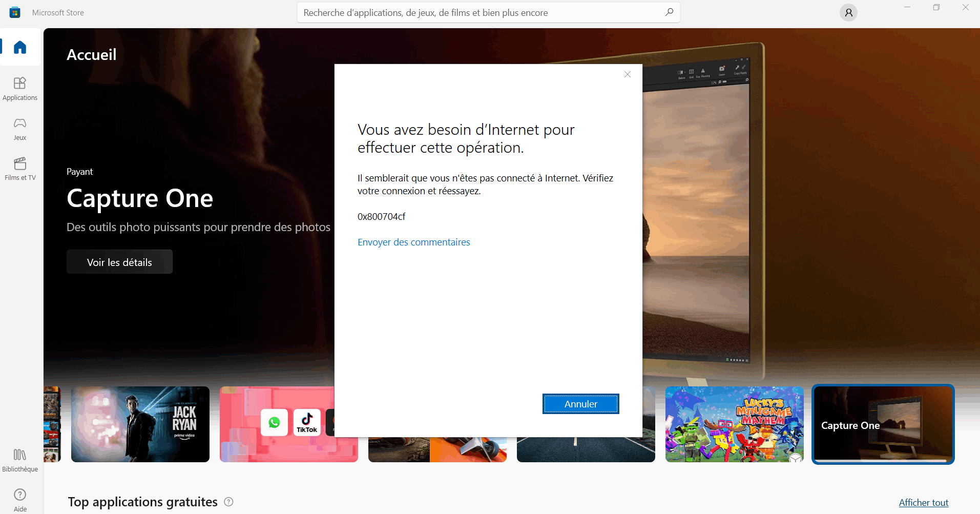980x514 pixels.
Task: Click info icon beside Top applications gratuites
Action: (x=229, y=502)
